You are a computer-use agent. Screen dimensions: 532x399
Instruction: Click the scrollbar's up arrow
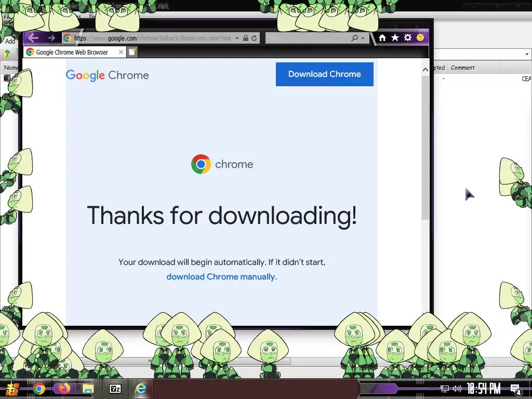[x=425, y=70]
